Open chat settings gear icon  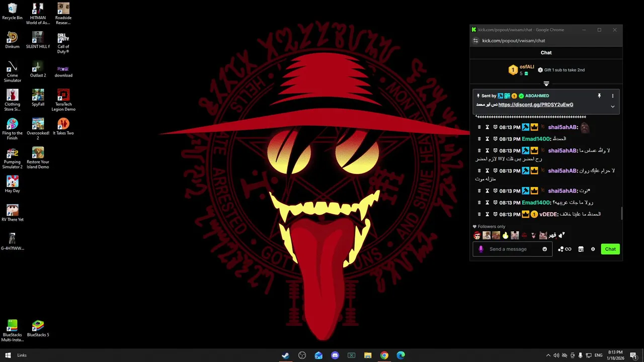[593, 249]
